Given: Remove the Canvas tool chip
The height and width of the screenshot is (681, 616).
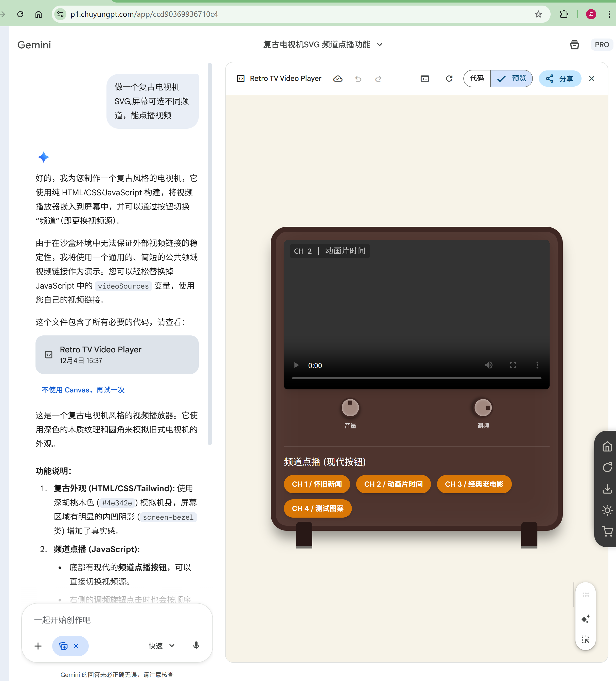Looking at the screenshot, I should tap(76, 646).
